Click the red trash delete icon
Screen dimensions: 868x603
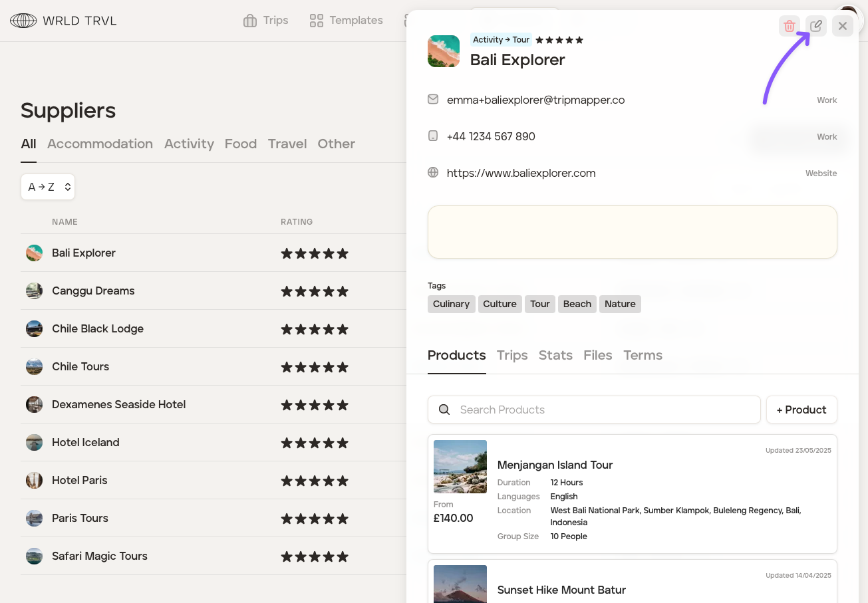tap(790, 26)
